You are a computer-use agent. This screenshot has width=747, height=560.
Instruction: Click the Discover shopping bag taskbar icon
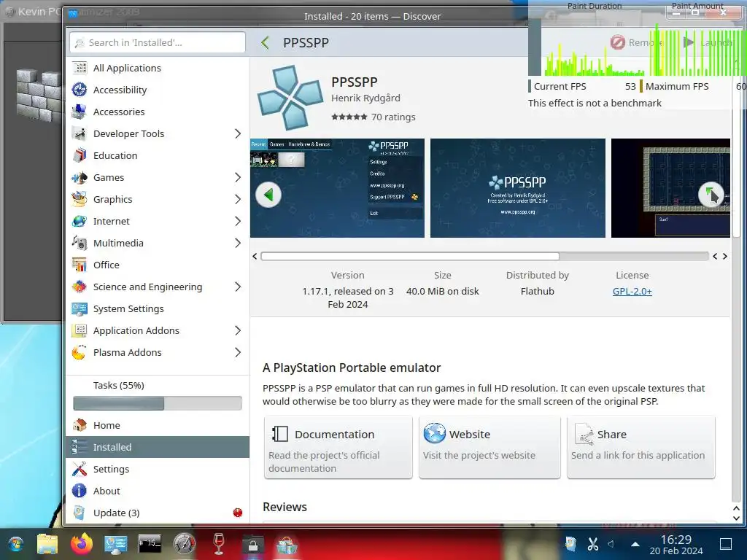[287, 545]
